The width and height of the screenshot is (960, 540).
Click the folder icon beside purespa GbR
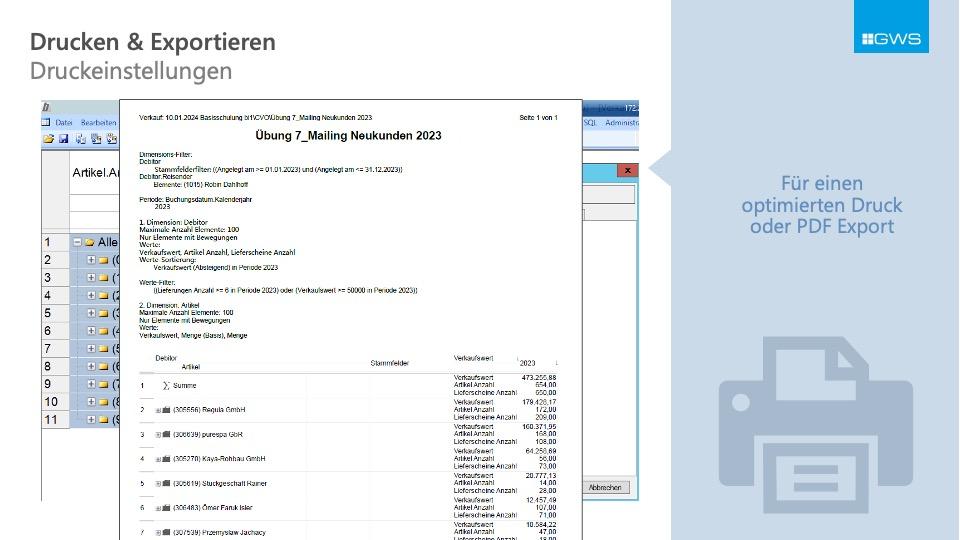tap(166, 434)
